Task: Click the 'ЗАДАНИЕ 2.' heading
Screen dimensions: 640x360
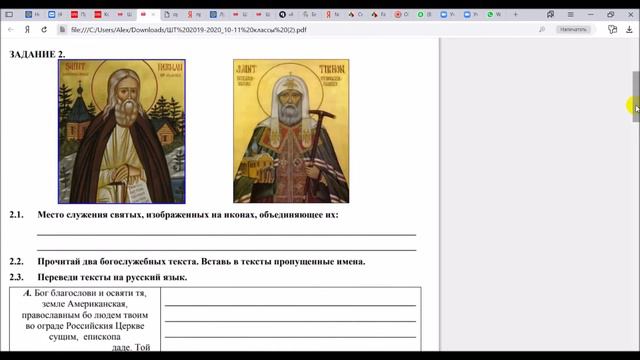Action: coord(37,54)
